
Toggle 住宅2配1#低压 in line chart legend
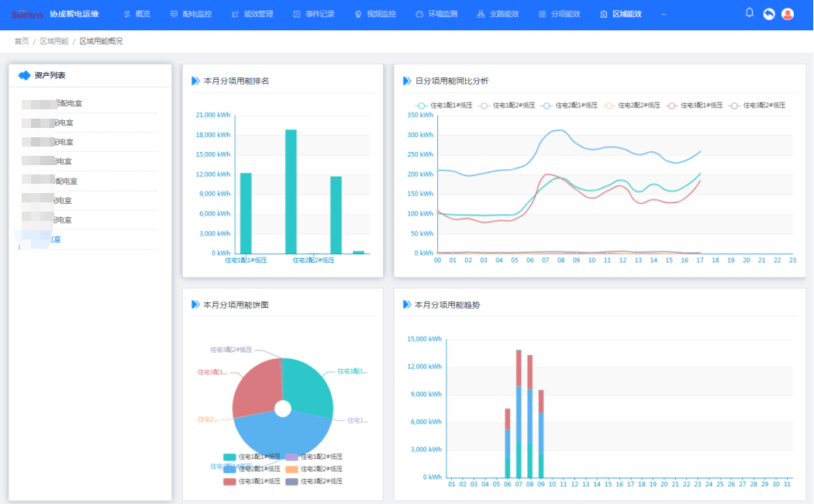tap(569, 105)
